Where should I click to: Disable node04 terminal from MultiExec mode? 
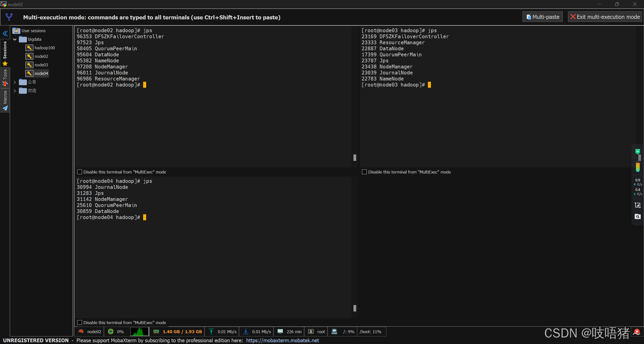point(80,323)
